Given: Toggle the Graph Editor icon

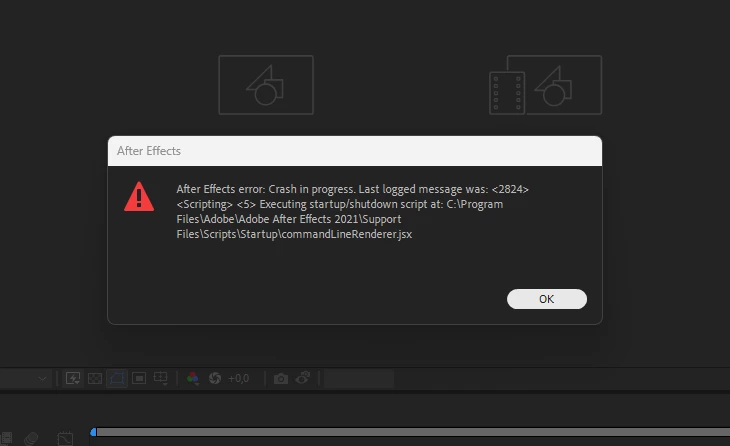Looking at the screenshot, I should [x=65, y=439].
